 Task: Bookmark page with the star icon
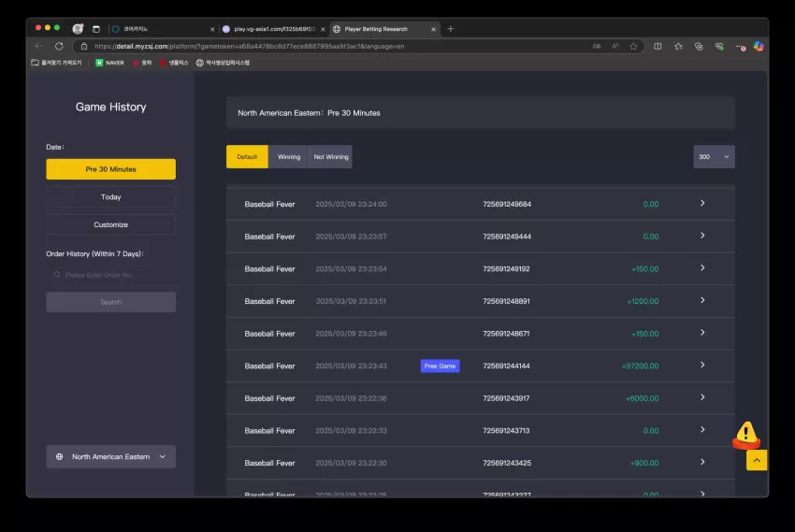tap(633, 46)
